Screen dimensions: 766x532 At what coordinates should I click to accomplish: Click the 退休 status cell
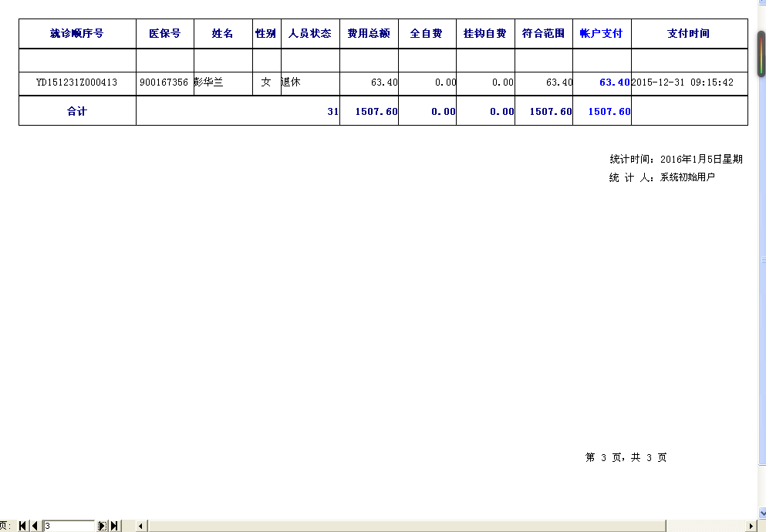[291, 82]
